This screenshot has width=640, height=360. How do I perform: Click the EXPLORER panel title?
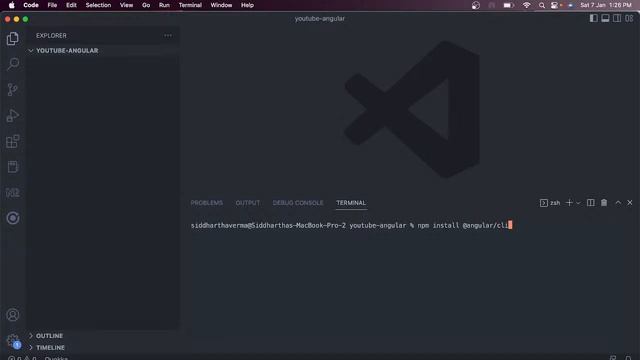click(51, 36)
